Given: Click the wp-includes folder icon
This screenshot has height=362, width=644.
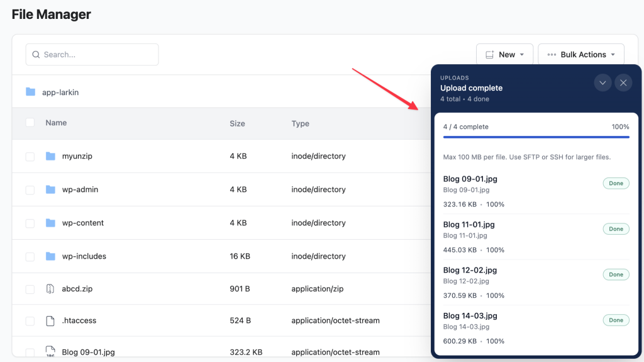Looking at the screenshot, I should point(50,256).
